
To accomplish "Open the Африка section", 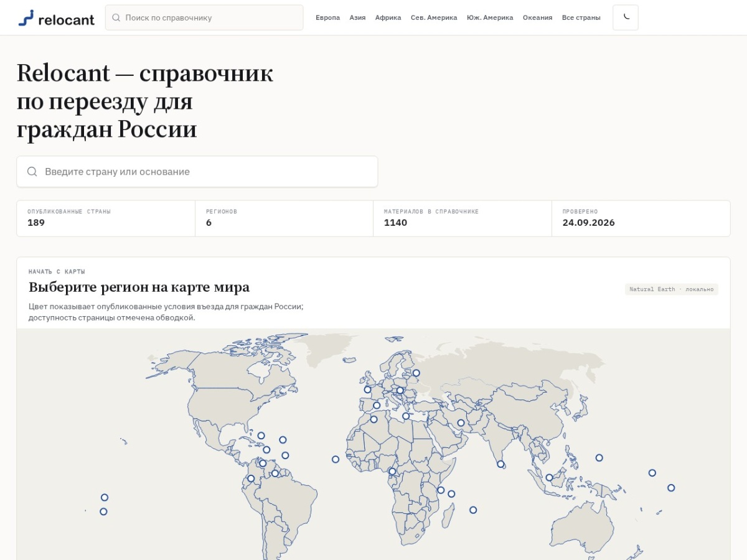I will 388,17.
